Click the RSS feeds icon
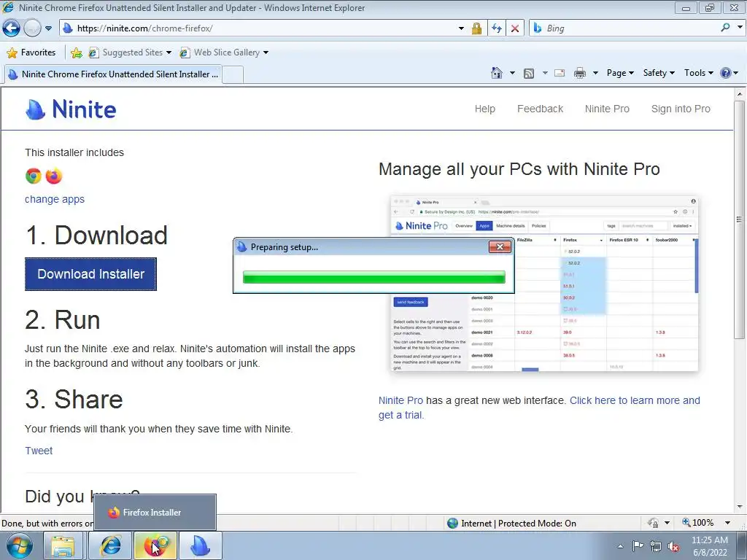Screen dimensions: 747x560 528,74
